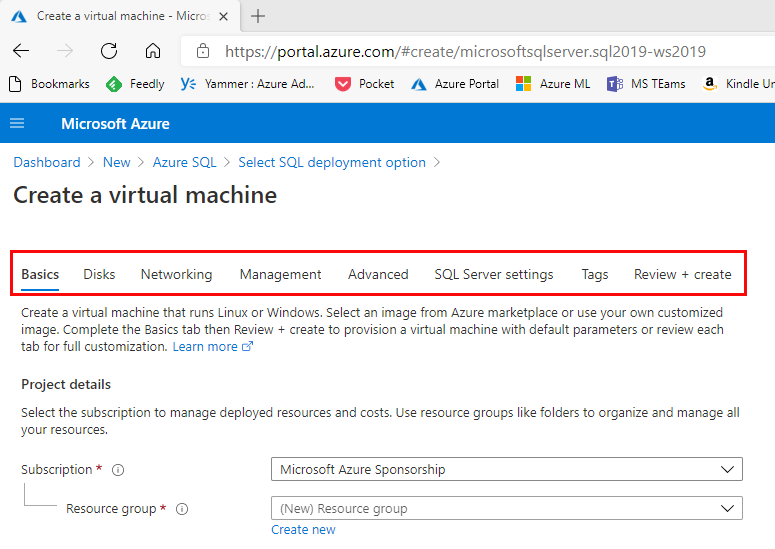Viewport: 775px width, 549px height.
Task: Go to SQL Server settings tab
Action: [x=494, y=274]
